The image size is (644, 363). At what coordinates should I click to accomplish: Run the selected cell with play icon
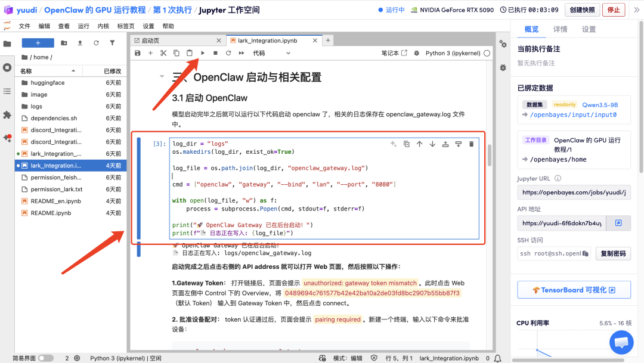pyautogui.click(x=203, y=53)
